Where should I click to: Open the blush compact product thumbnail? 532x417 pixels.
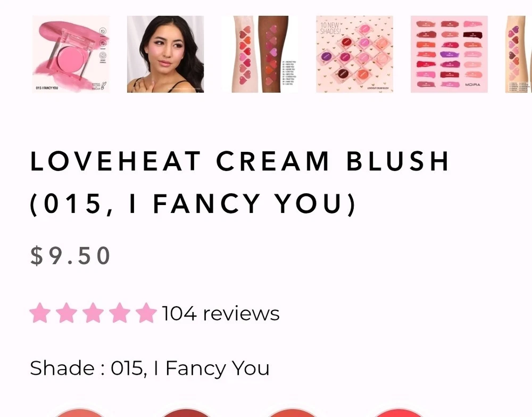pos(71,54)
